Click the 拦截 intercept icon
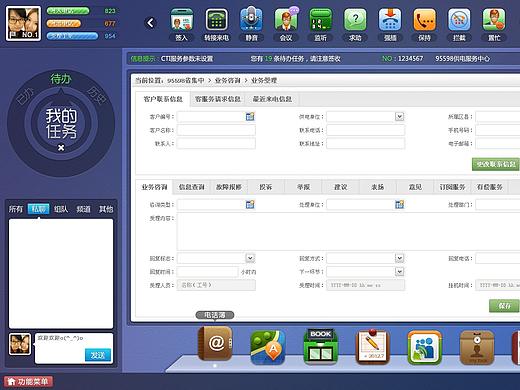 coord(459,20)
